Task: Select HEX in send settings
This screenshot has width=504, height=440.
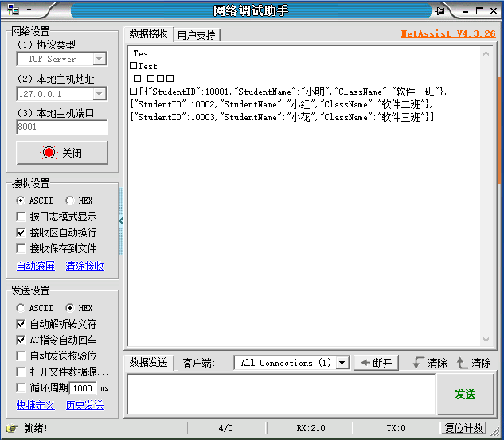Action: click(x=79, y=308)
